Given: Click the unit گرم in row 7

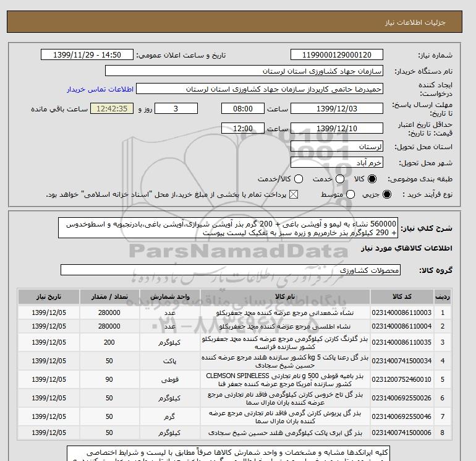Looking at the screenshot, I should tap(170, 416).
